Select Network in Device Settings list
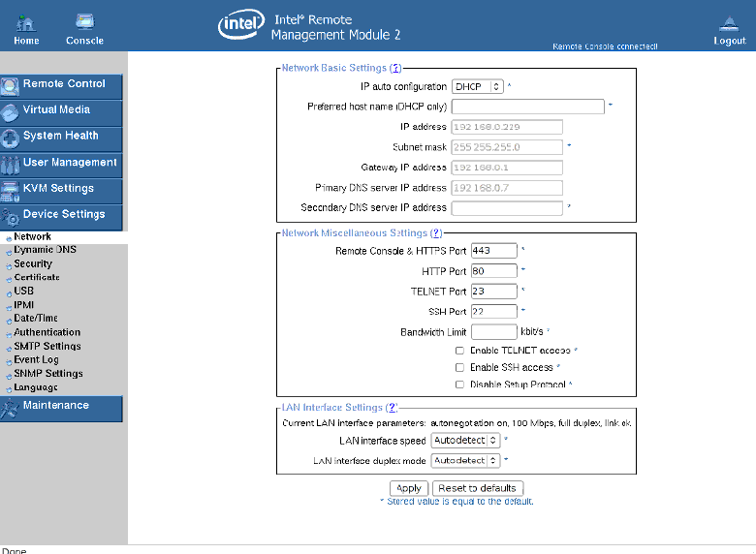 coord(32,236)
